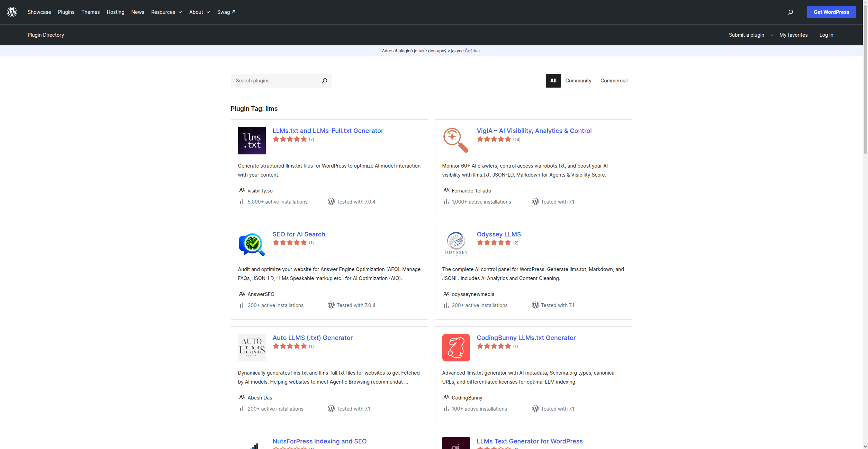Open the Hosting navigation item
Screen dimensions: 868x449
[x=115, y=12]
